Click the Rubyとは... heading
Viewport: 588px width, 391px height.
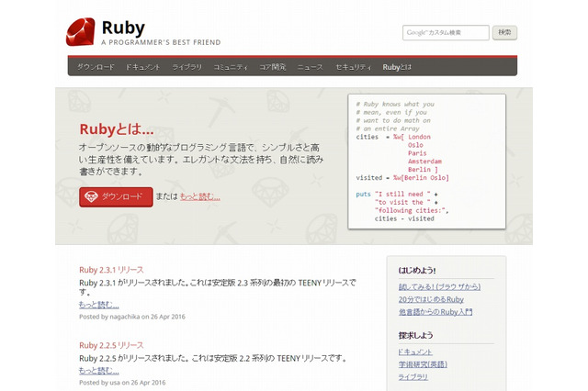tap(117, 129)
